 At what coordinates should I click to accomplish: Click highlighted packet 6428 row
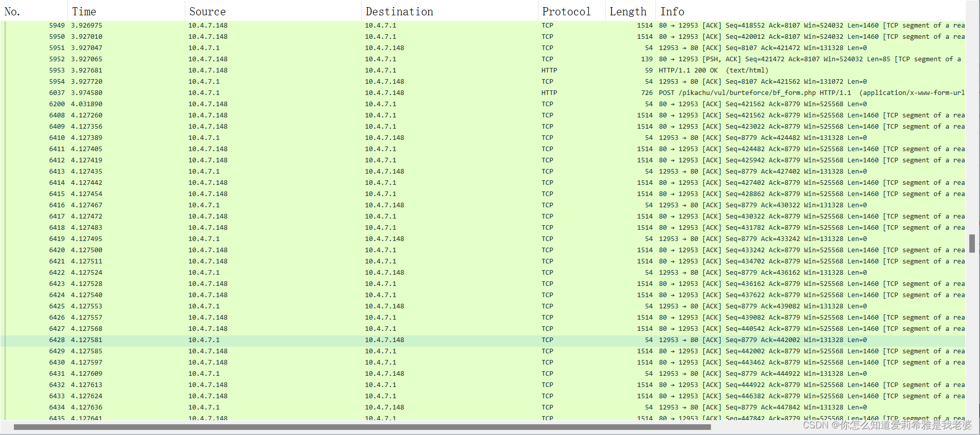coord(482,340)
